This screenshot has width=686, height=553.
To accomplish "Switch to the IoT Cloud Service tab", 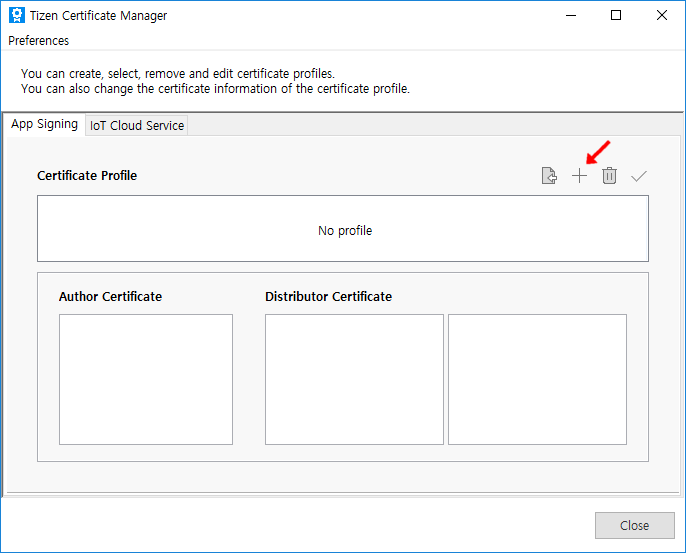I will pyautogui.click(x=137, y=125).
